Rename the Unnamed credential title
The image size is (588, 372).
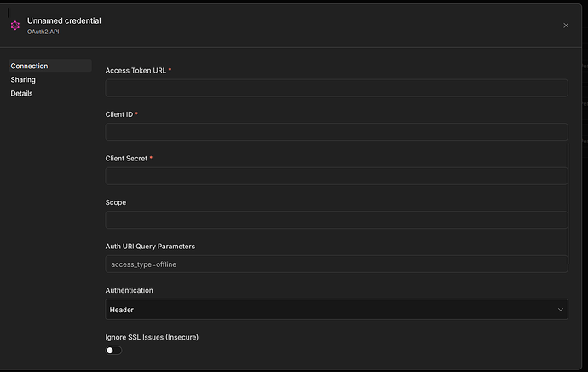click(x=64, y=20)
